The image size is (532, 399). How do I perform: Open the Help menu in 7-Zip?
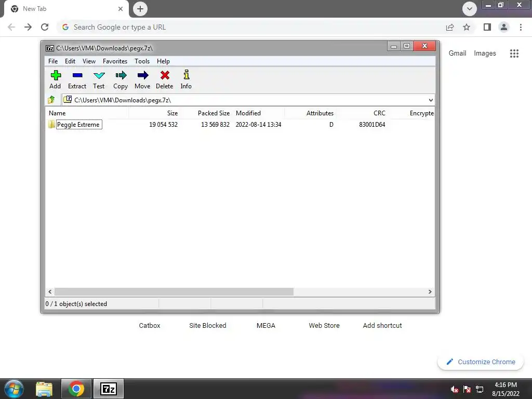163,61
